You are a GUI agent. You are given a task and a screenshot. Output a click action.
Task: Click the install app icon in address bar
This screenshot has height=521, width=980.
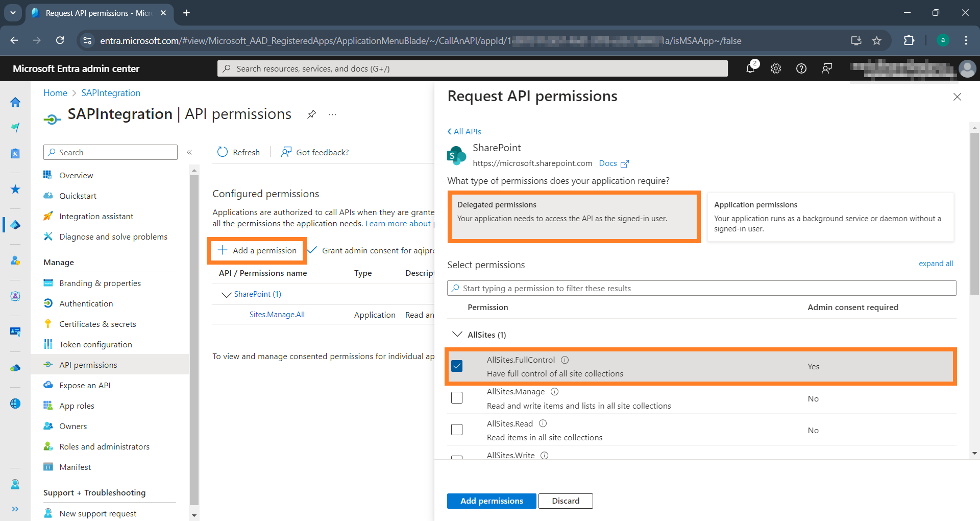coord(856,40)
